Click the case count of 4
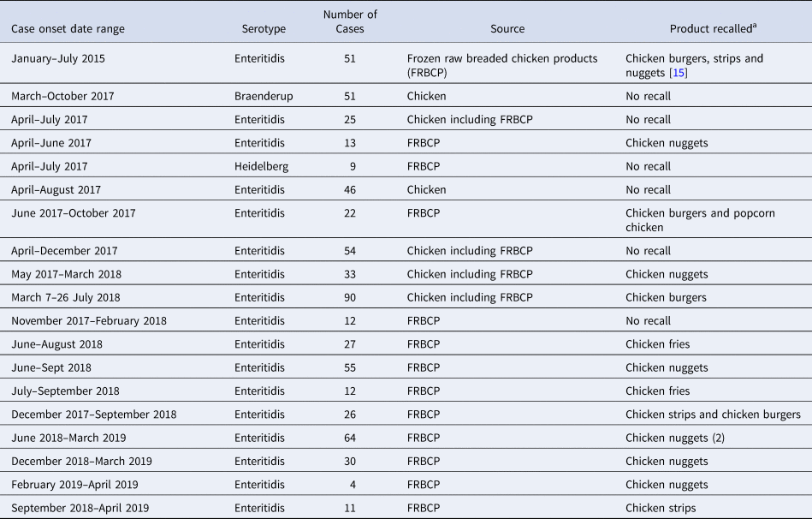This screenshot has height=519, width=812. (351, 485)
